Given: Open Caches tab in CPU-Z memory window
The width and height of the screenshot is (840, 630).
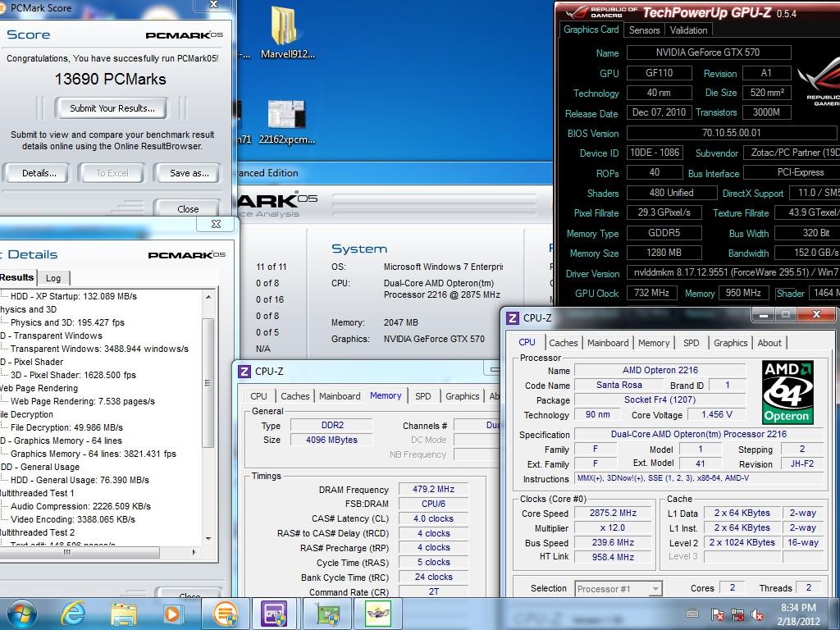Looking at the screenshot, I should 294,396.
